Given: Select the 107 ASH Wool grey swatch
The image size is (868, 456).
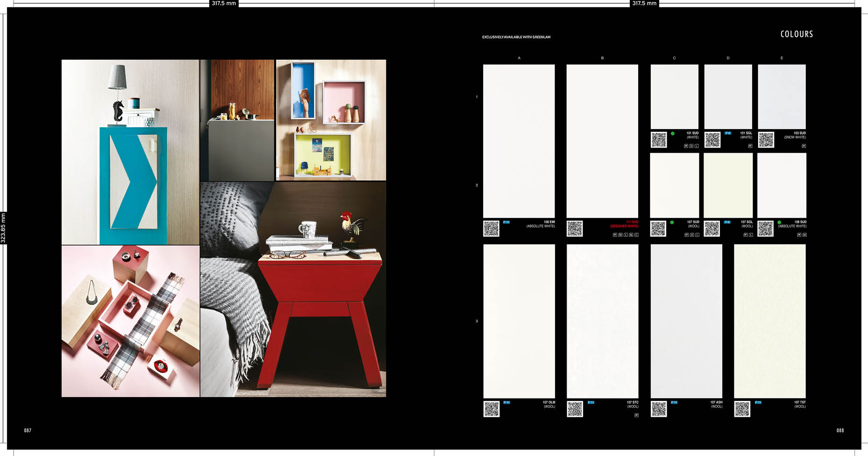Looking at the screenshot, I should tap(686, 321).
